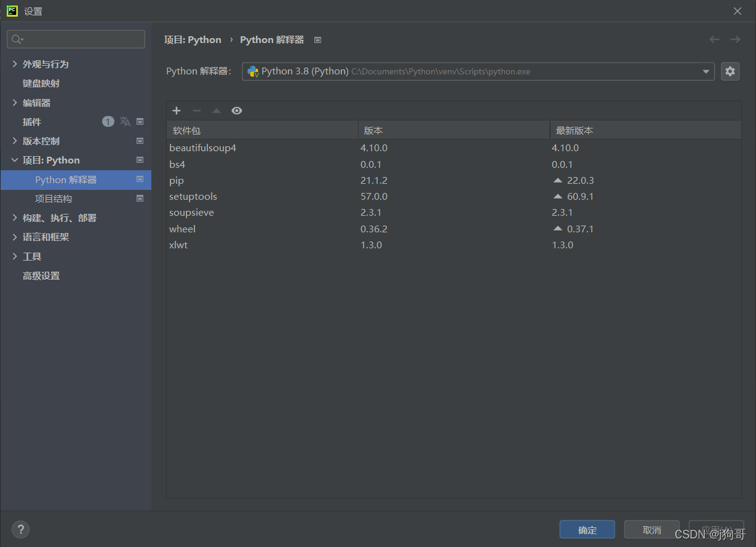Screen dimensions: 756x547
Task: Select the beautifulsoup4 package row
Action: pos(454,148)
